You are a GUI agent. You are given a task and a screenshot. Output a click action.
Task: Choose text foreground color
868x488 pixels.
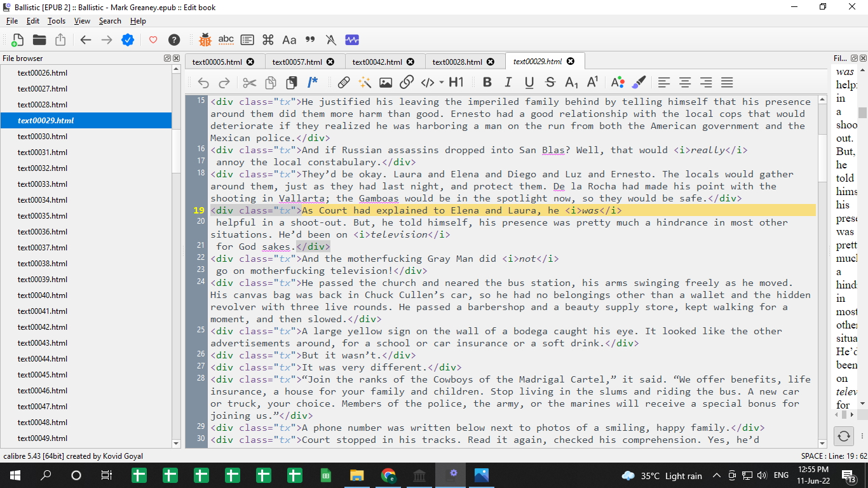point(617,83)
